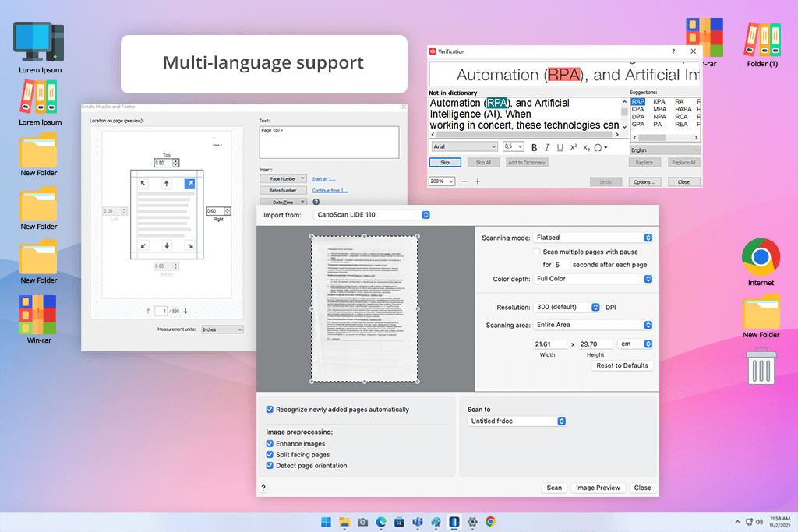
Task: Apply italic formatting in Verification window
Action: point(547,147)
